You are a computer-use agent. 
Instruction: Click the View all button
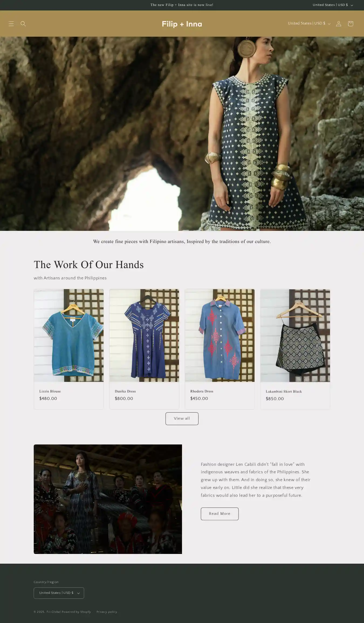point(182,418)
